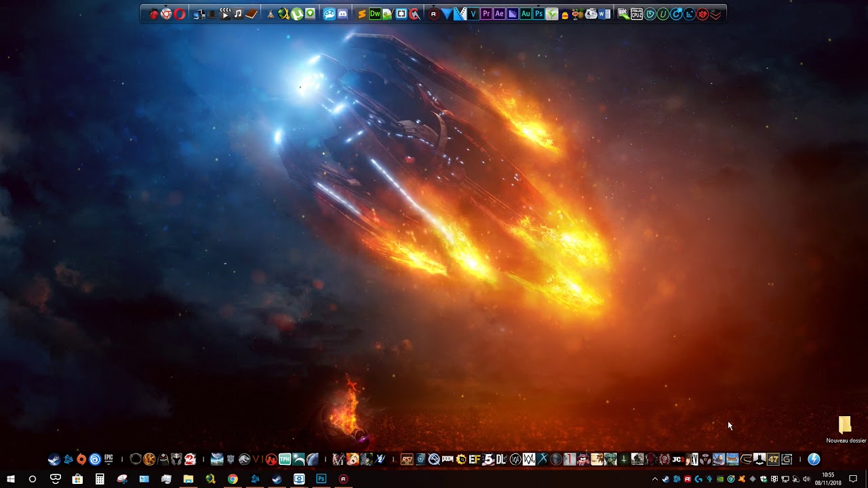This screenshot has width=868, height=488.
Task: Switch to Photoshop on the taskbar
Action: [x=321, y=479]
